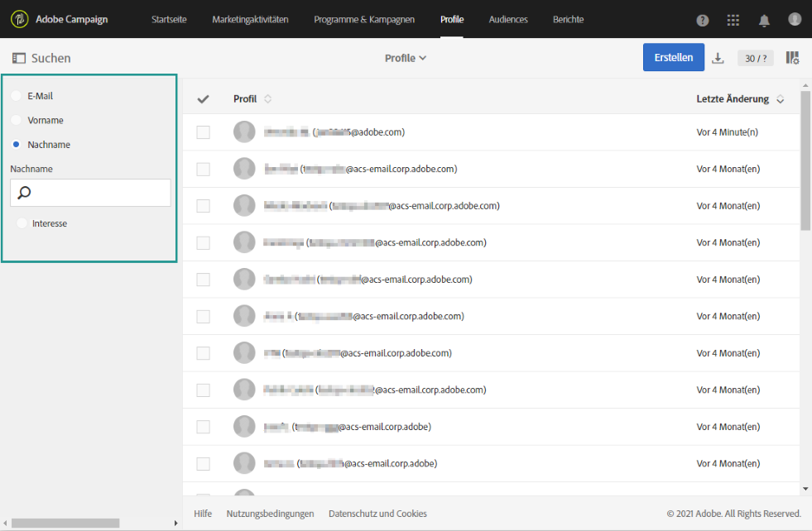Click into the Nachname search input field
Viewport: 812px width, 531px height.
(90, 193)
